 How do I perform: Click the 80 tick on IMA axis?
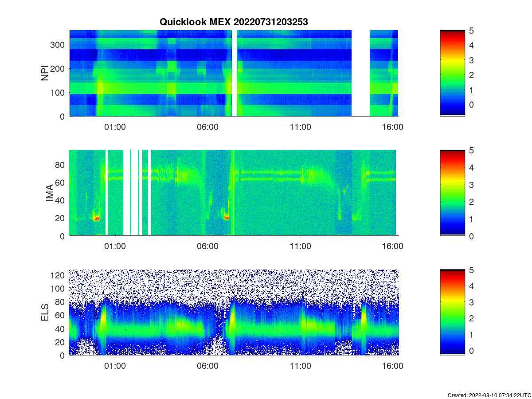pos(60,164)
